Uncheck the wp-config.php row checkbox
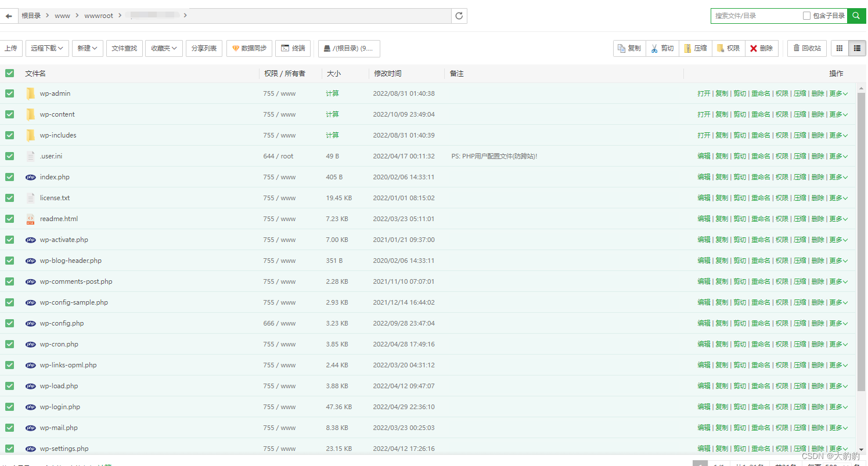Screen dimensions: 868x466 [9, 323]
